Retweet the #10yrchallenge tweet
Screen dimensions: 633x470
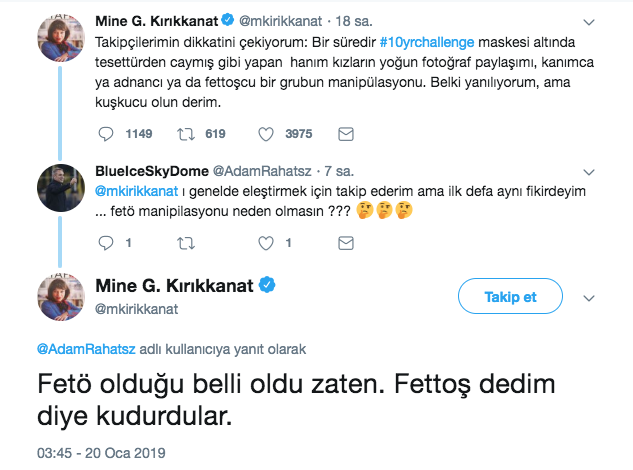tap(187, 132)
